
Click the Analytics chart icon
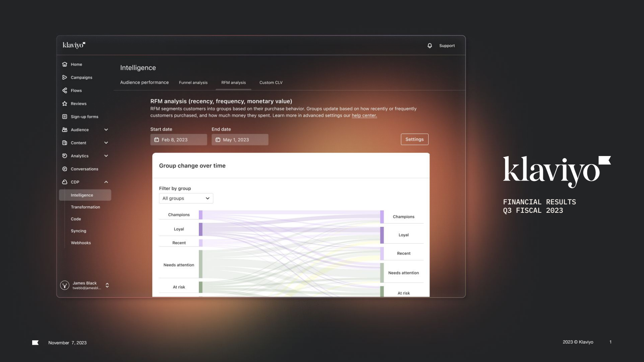coord(65,156)
